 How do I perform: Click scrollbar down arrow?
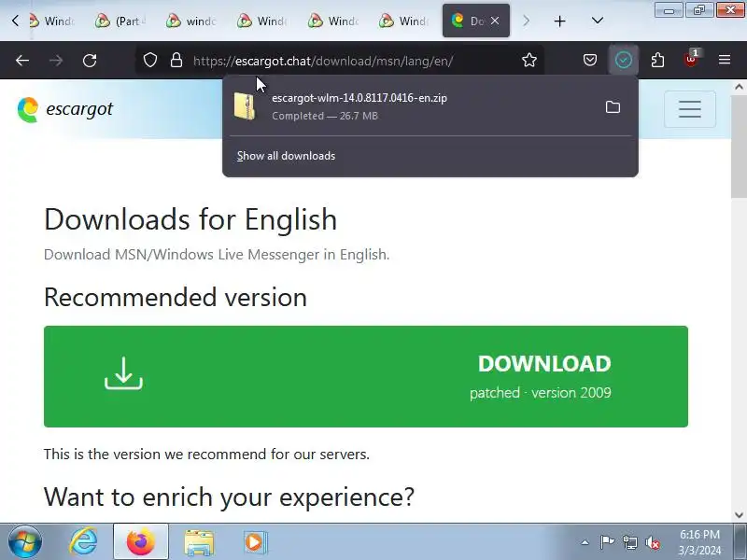pos(739,514)
